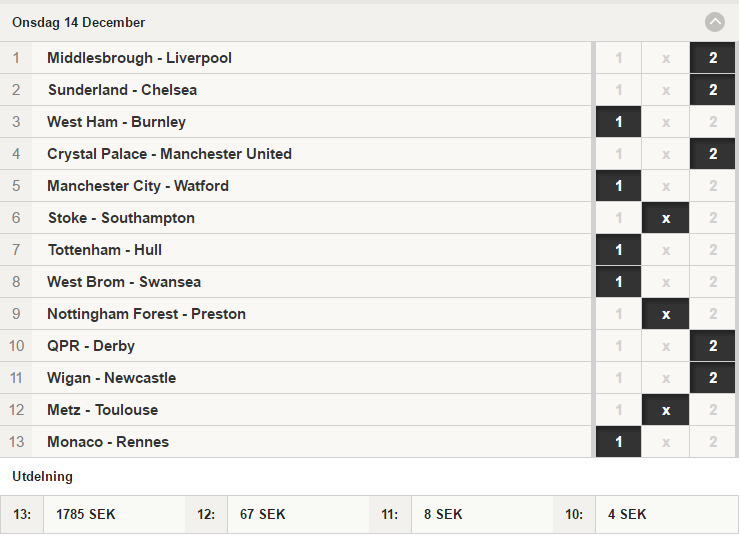
Task: Click the 13 correct payout 1785 SEK
Action: coord(85,514)
